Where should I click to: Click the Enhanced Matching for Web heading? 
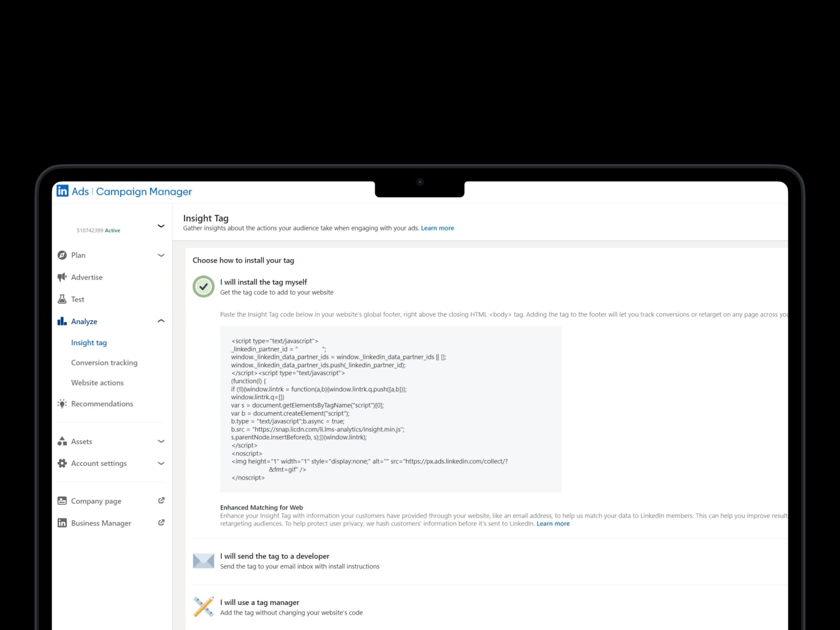pos(261,507)
